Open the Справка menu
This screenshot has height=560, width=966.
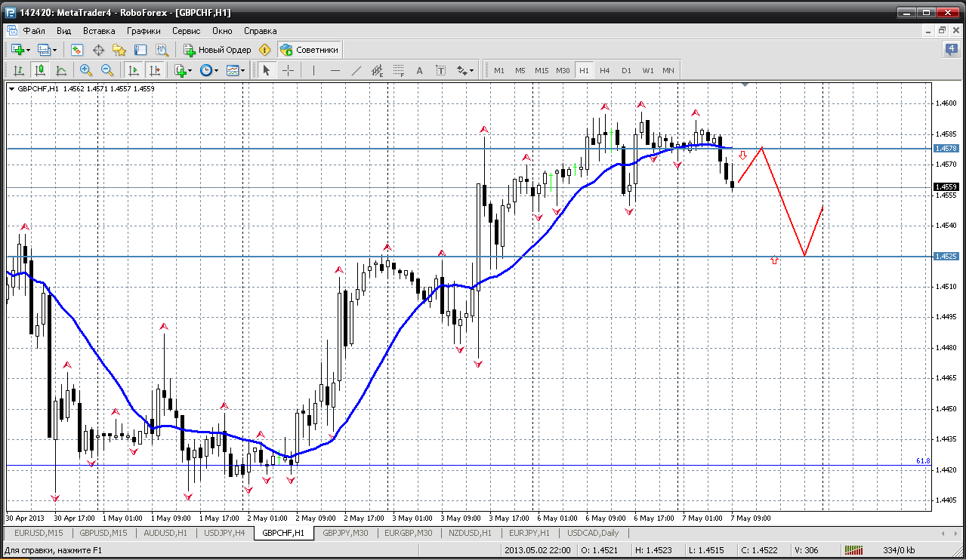point(261,31)
